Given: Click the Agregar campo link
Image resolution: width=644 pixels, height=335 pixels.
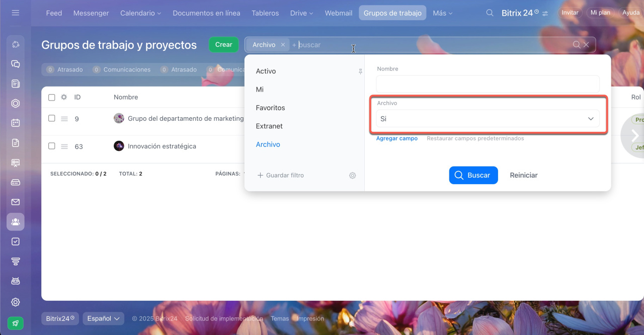Looking at the screenshot, I should (397, 138).
